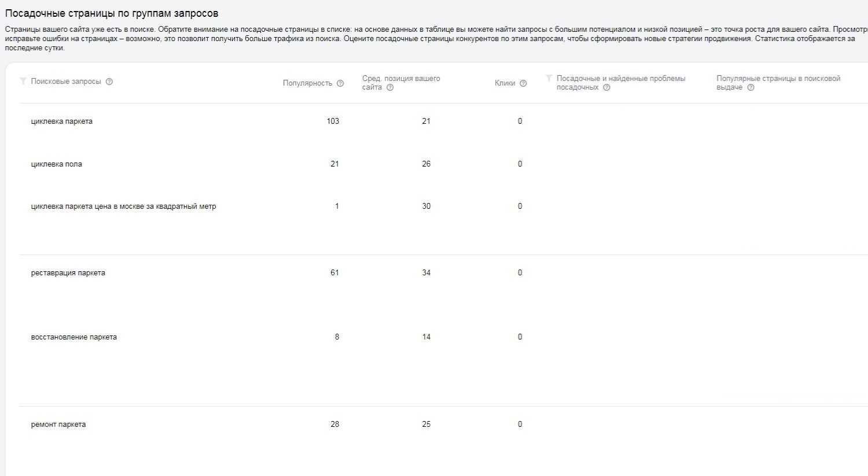
Task: Click help icon next to Клики
Action: [523, 83]
